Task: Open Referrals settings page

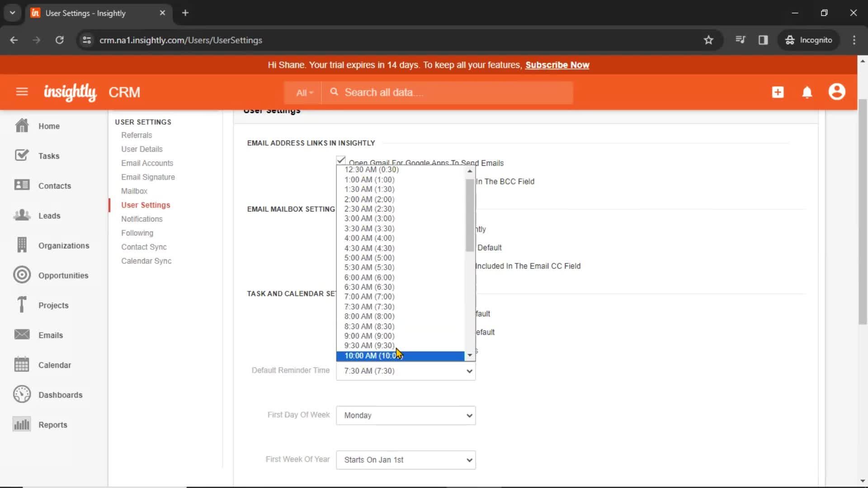Action: (137, 135)
